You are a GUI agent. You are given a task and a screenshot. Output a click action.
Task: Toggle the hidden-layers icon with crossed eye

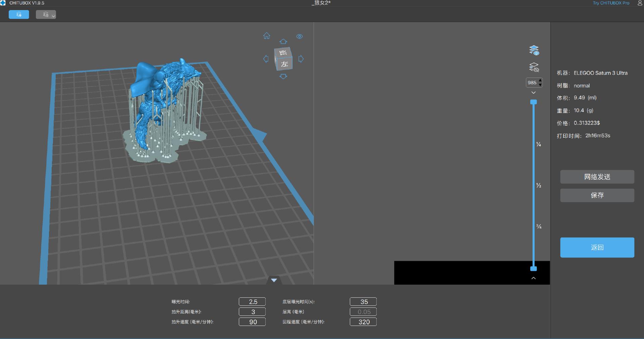click(534, 67)
